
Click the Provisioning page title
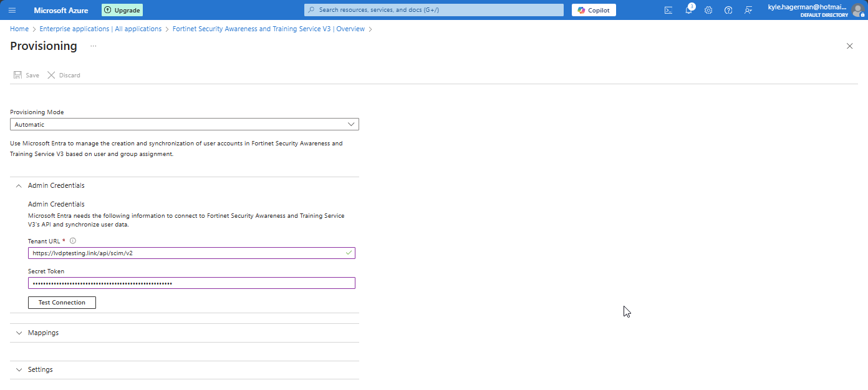coord(44,46)
